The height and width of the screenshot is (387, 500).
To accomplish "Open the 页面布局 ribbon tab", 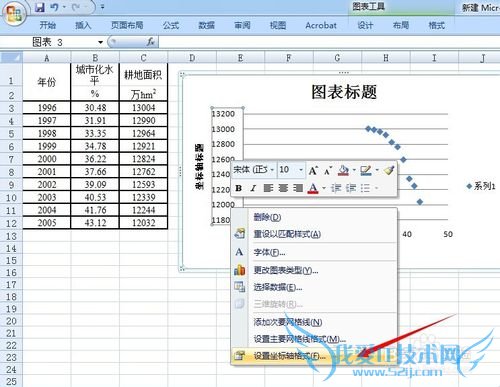I will (x=127, y=25).
